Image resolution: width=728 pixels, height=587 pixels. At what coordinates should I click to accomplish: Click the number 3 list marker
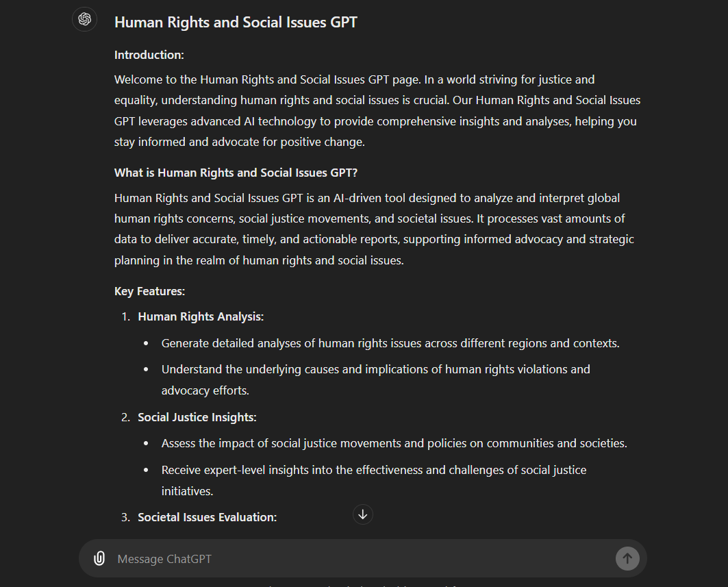point(125,517)
